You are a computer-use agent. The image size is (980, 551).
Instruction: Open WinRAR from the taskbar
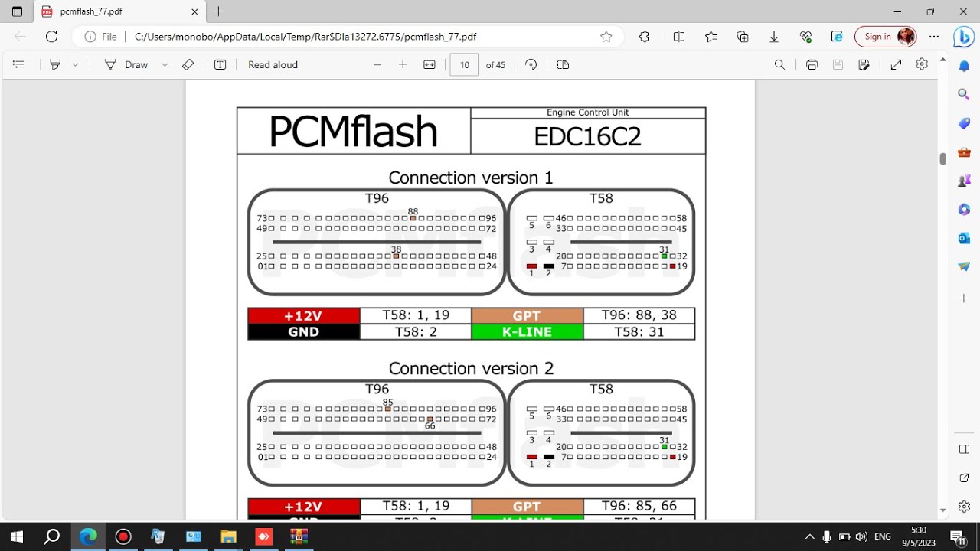point(299,536)
